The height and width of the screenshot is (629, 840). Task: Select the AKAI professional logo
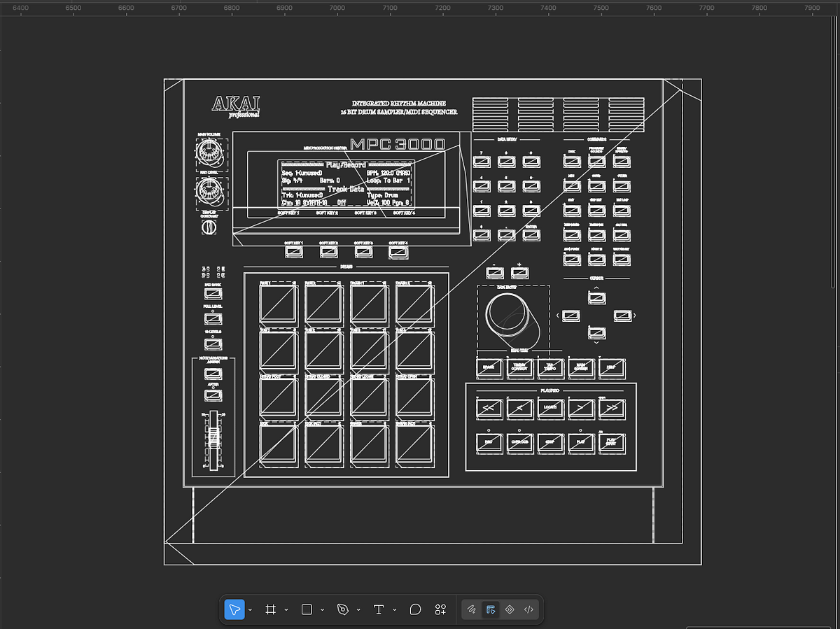pyautogui.click(x=236, y=107)
